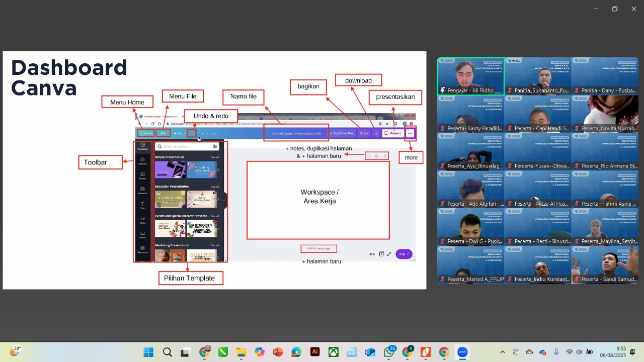Open the 28° weather widget
This screenshot has height=362, width=644.
point(16,351)
